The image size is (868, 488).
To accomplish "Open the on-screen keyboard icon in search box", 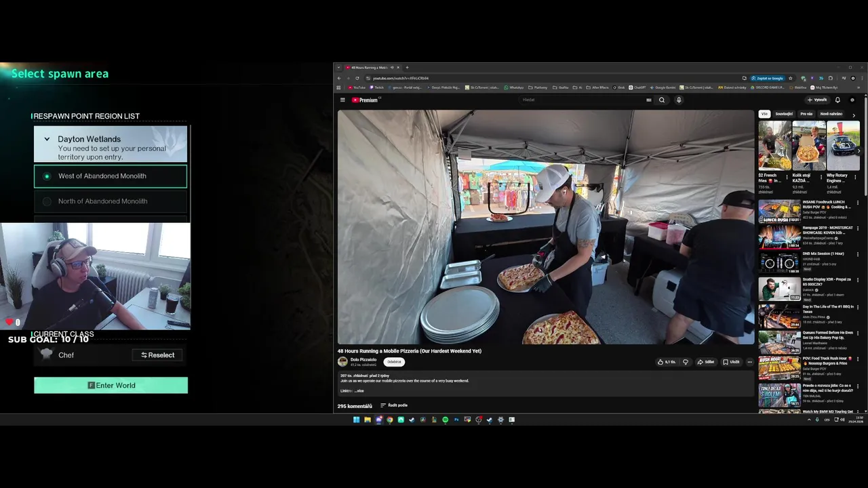I will pos(649,100).
